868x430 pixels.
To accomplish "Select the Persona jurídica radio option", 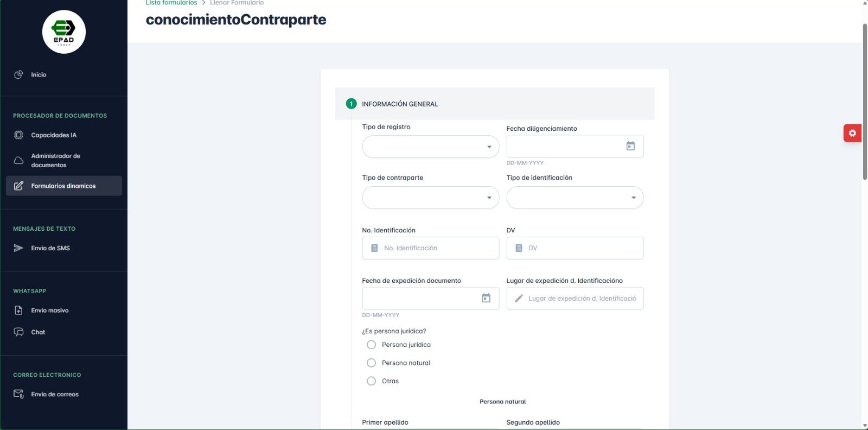I will pos(371,345).
